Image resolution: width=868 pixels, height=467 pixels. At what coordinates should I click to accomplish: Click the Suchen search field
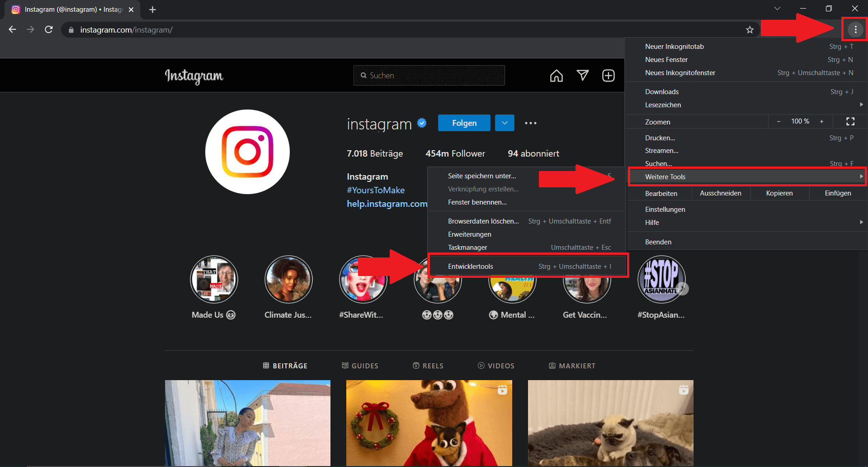(x=429, y=76)
